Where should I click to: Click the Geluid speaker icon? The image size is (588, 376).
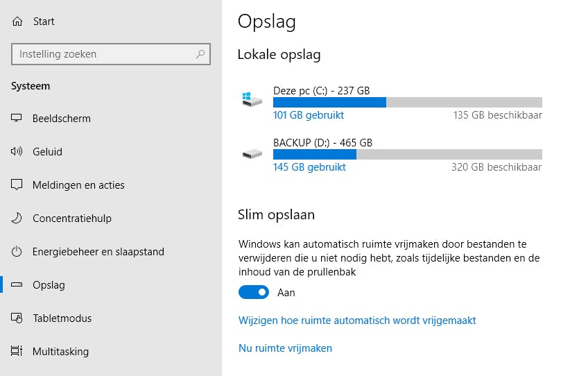click(17, 152)
